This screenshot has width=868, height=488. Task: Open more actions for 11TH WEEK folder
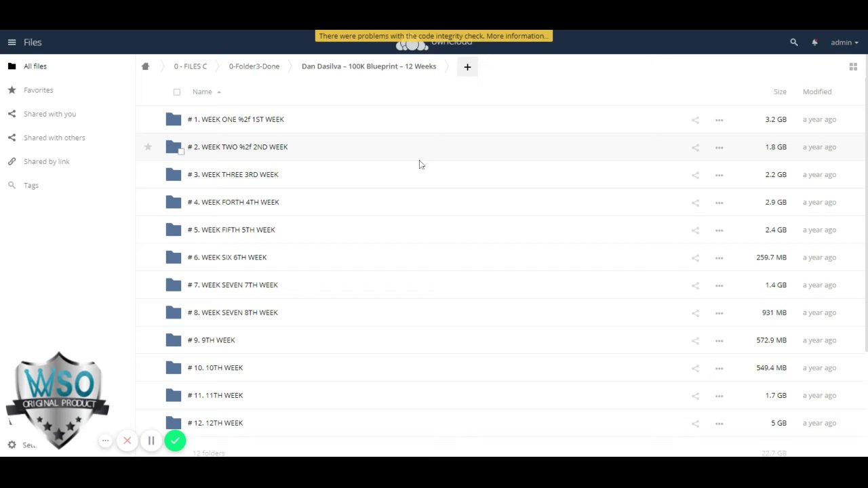point(719,396)
